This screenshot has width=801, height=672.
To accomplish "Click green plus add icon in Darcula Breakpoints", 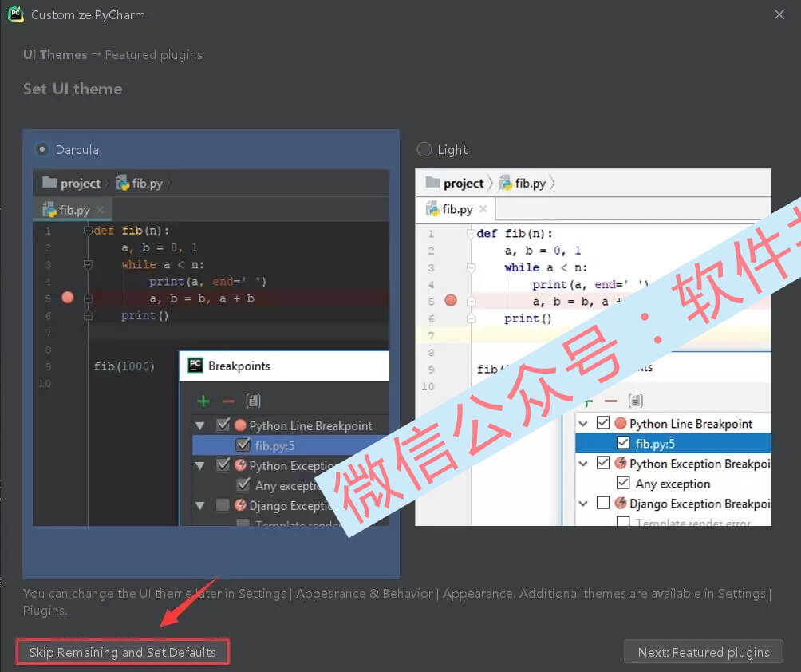I will (203, 401).
